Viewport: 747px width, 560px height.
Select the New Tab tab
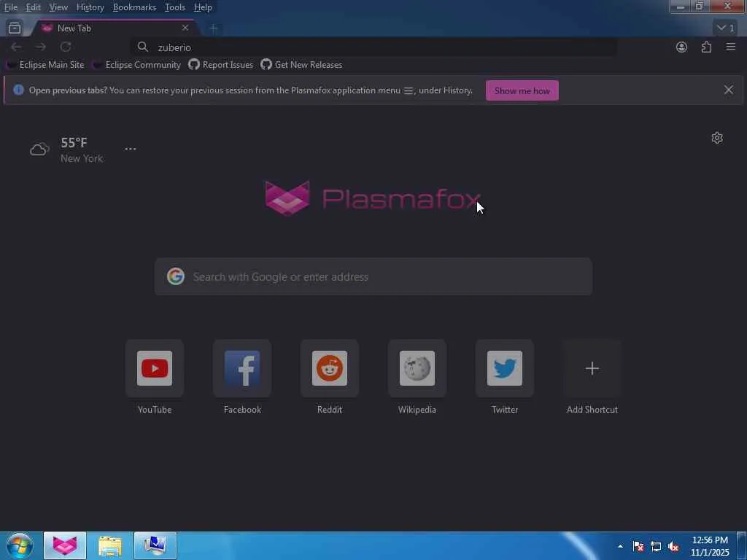click(x=115, y=28)
